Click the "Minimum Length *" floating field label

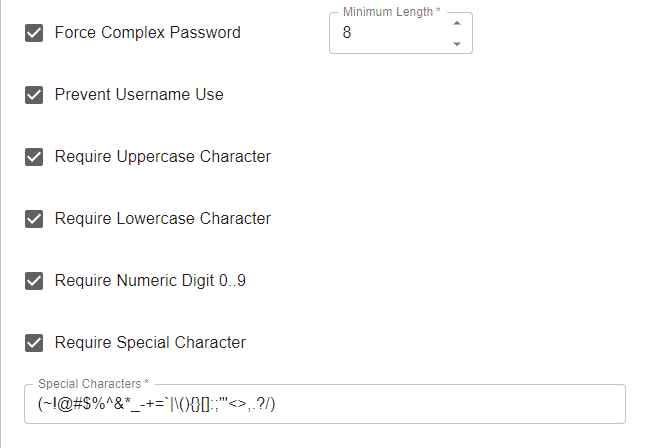391,11
